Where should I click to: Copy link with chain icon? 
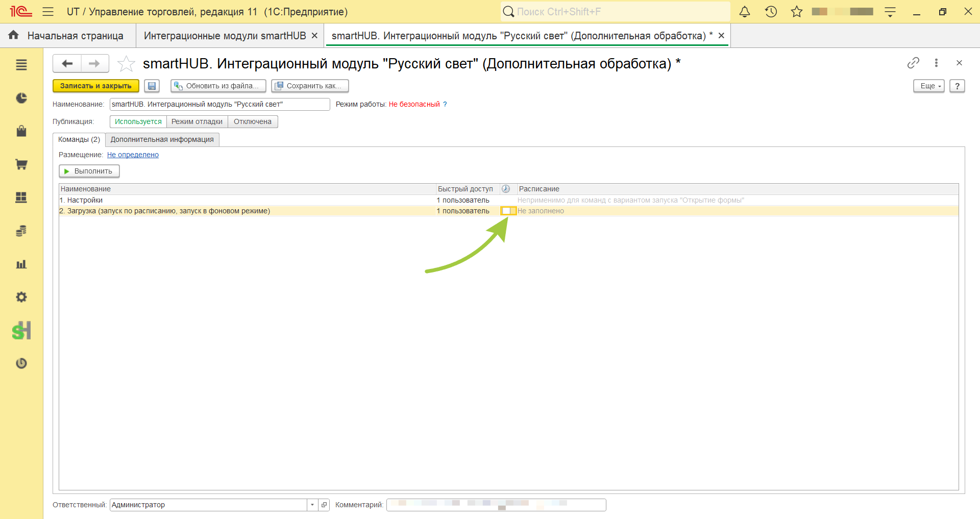(x=913, y=63)
